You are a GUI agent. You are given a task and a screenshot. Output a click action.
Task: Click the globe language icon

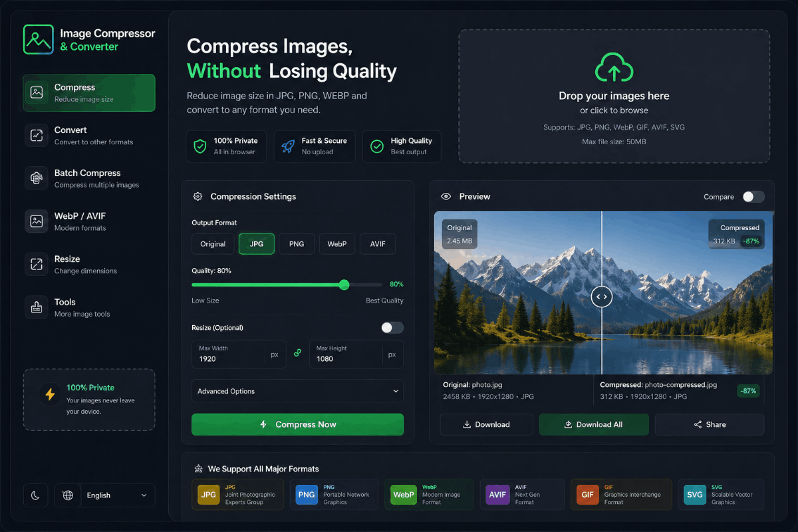point(67,495)
